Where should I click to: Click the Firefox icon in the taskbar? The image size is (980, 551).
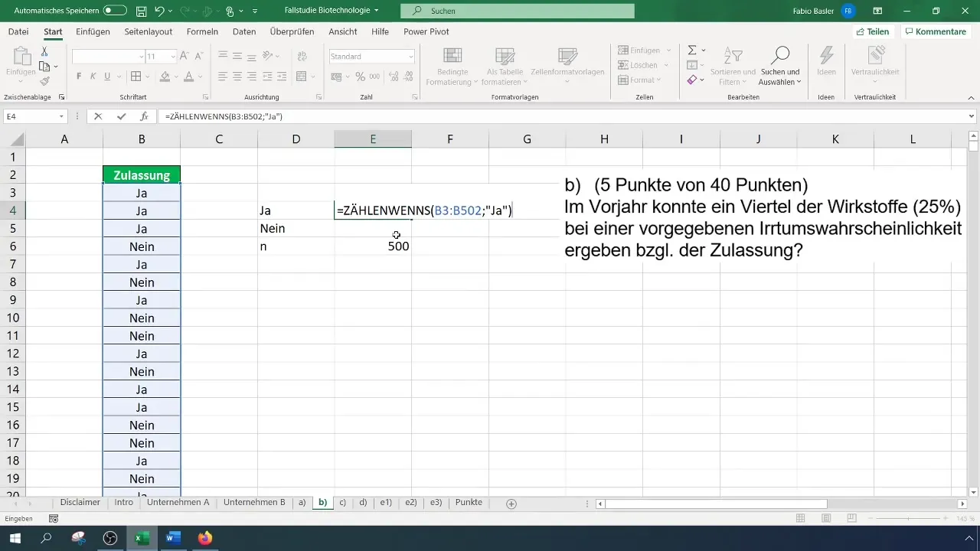204,538
